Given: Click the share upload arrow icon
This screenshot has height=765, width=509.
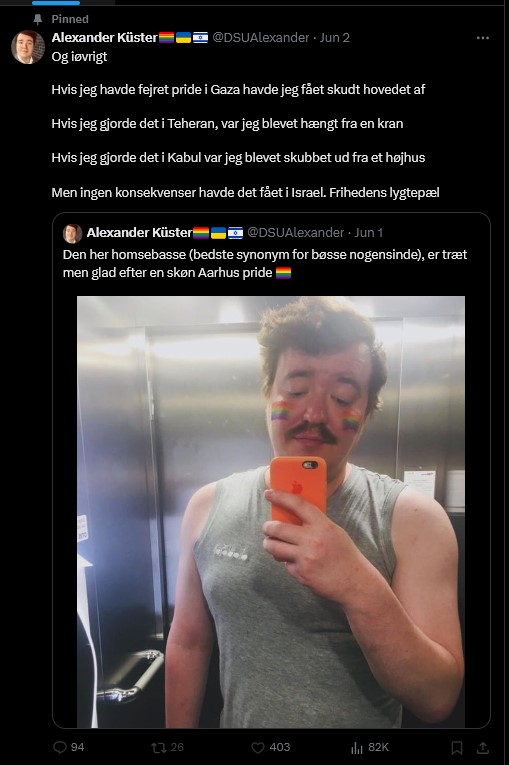Looking at the screenshot, I should pyautogui.click(x=483, y=747).
